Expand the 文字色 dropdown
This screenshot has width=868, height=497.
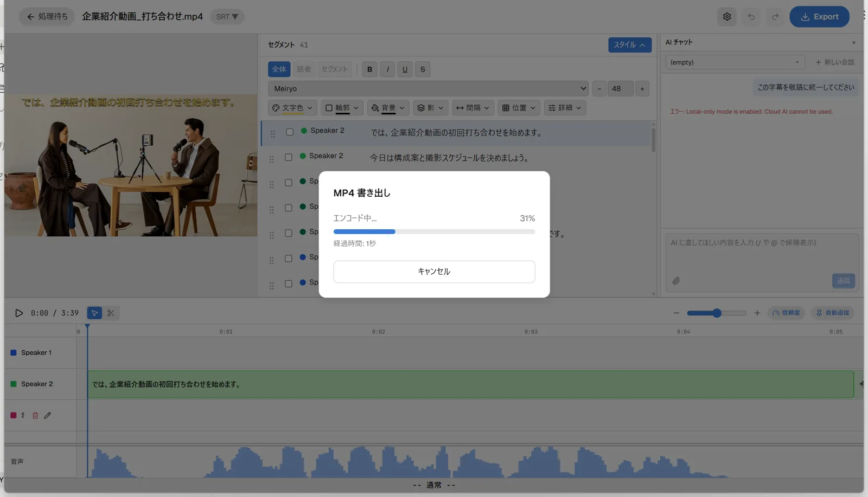click(x=292, y=108)
